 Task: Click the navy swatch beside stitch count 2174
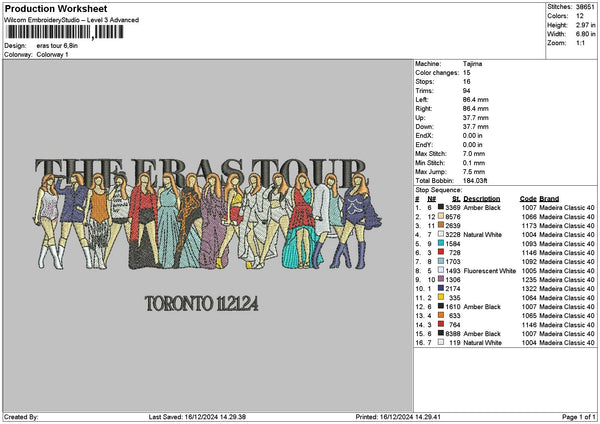[x=441, y=289]
